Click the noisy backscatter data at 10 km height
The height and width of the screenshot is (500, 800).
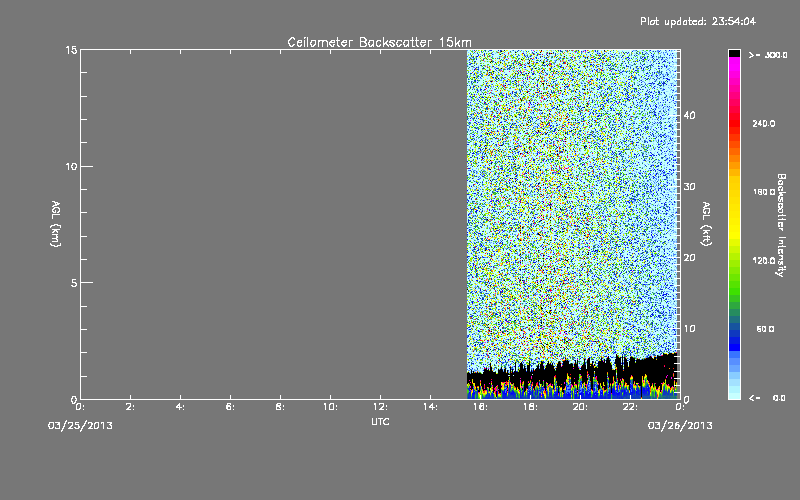[x=571, y=167]
